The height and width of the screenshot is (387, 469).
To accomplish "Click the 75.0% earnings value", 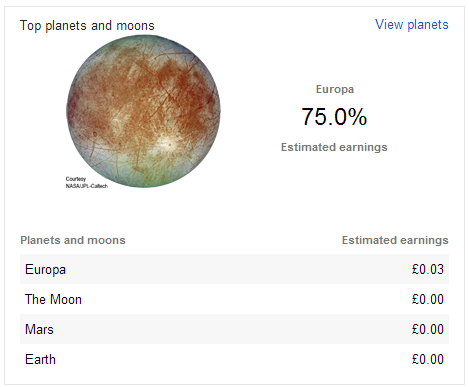I will pyautogui.click(x=334, y=117).
